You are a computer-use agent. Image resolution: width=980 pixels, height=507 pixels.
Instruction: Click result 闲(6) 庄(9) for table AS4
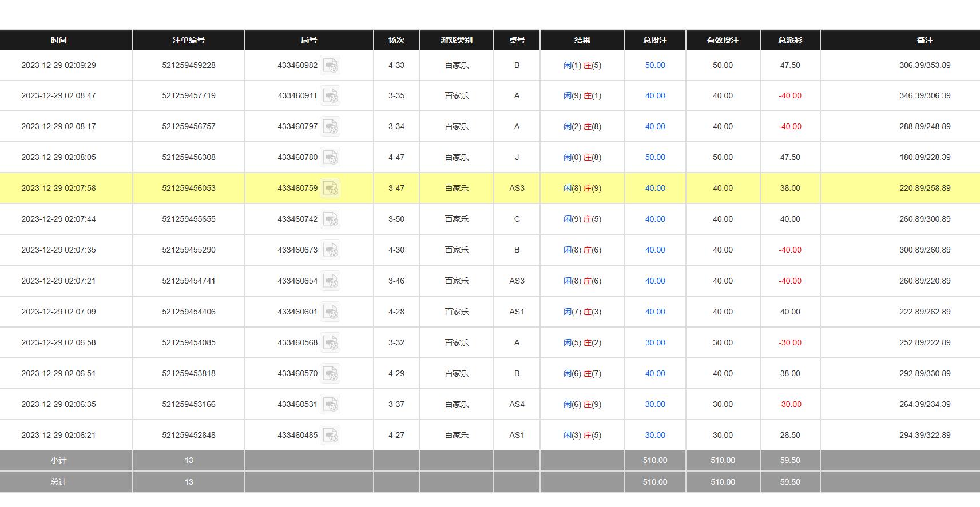(x=582, y=405)
